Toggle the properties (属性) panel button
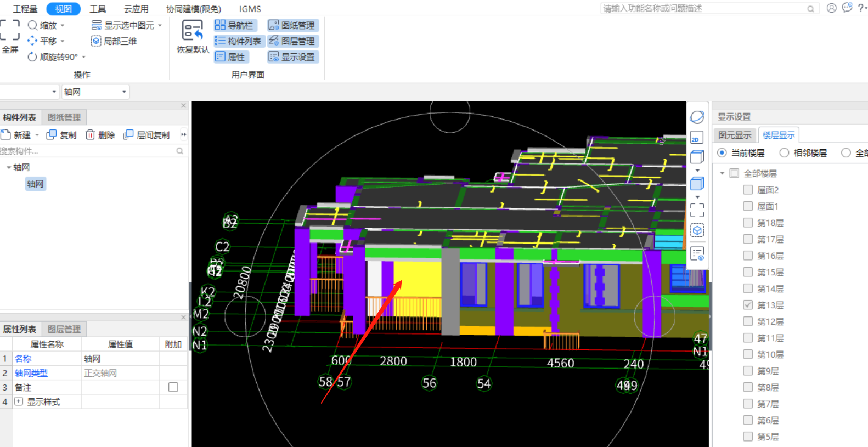The width and height of the screenshot is (868, 447). pyautogui.click(x=231, y=56)
